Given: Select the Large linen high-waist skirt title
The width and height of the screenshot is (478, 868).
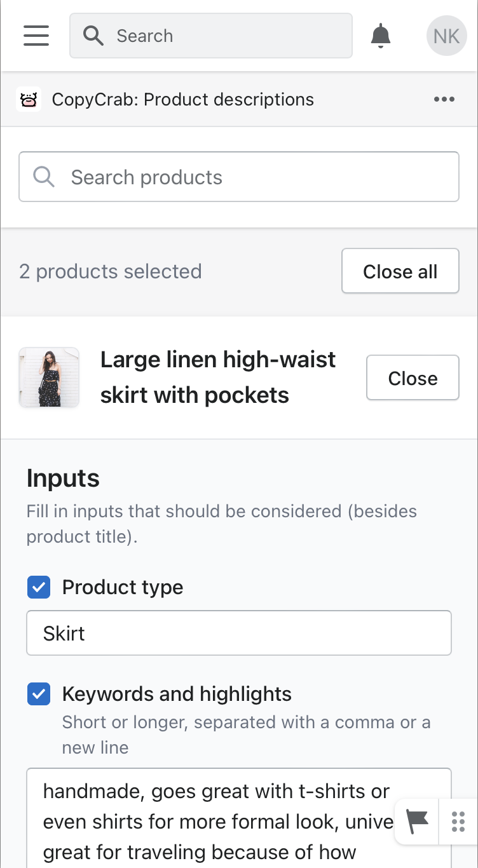Looking at the screenshot, I should [x=218, y=377].
